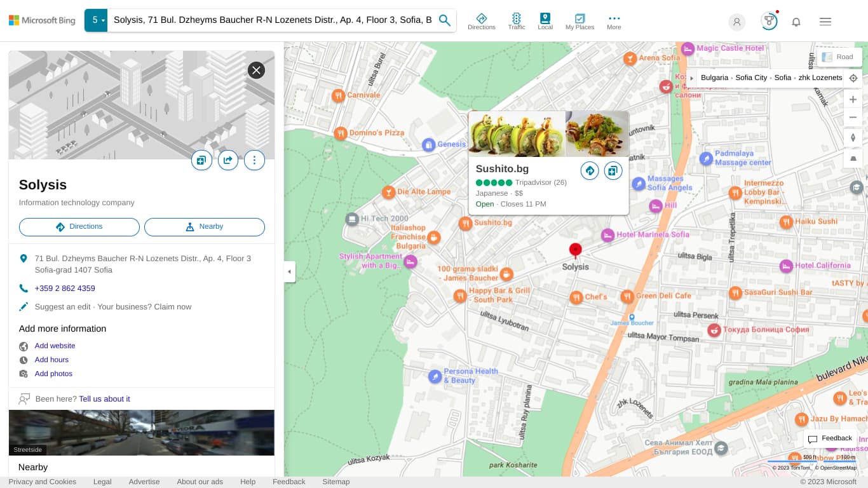
Task: Select Sofia City in breadcrumb
Action: coord(751,78)
